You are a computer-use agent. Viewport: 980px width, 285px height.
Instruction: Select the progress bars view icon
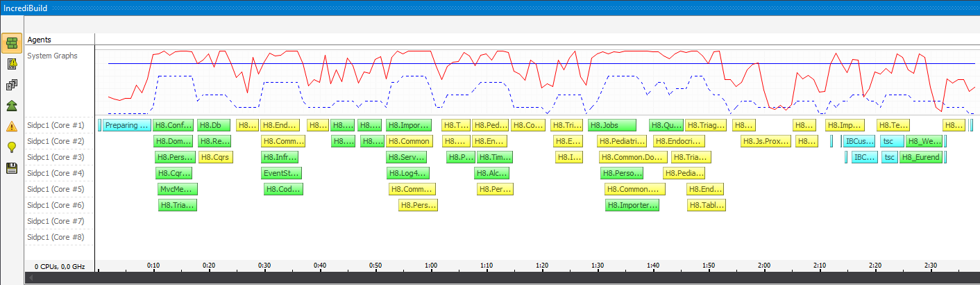click(x=12, y=43)
